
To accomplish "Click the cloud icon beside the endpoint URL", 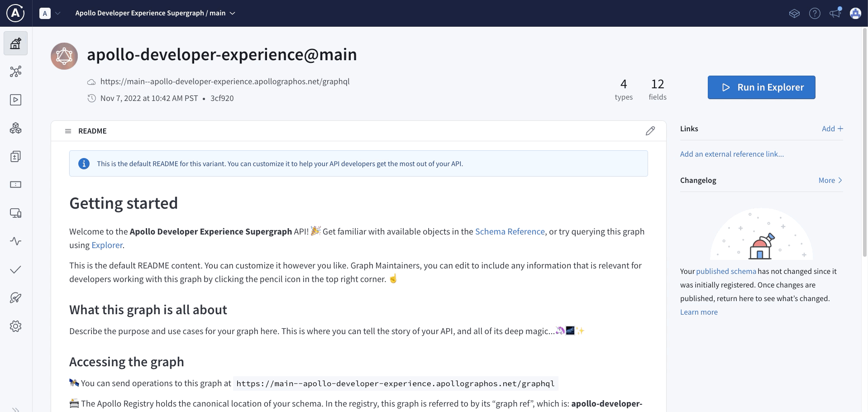I will pos(91,82).
